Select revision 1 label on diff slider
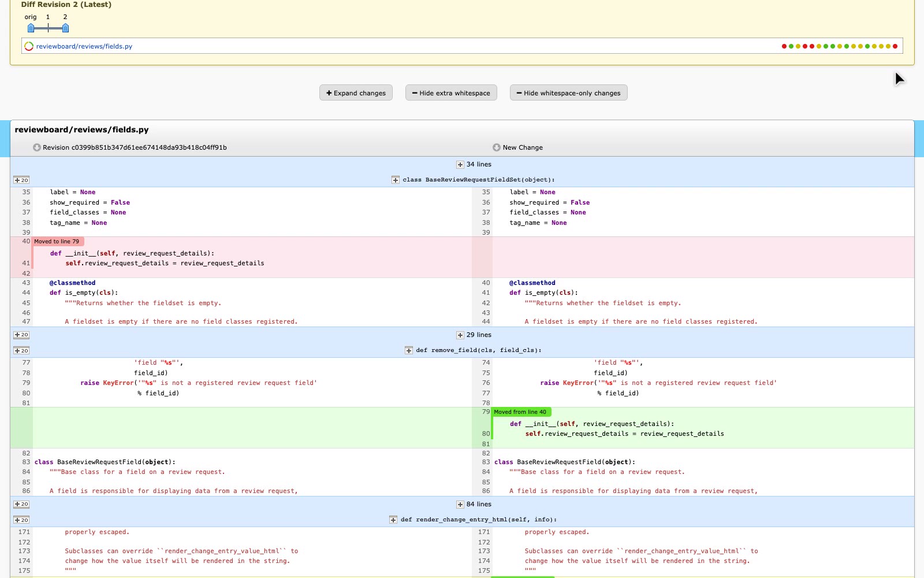This screenshot has height=578, width=924. point(48,17)
